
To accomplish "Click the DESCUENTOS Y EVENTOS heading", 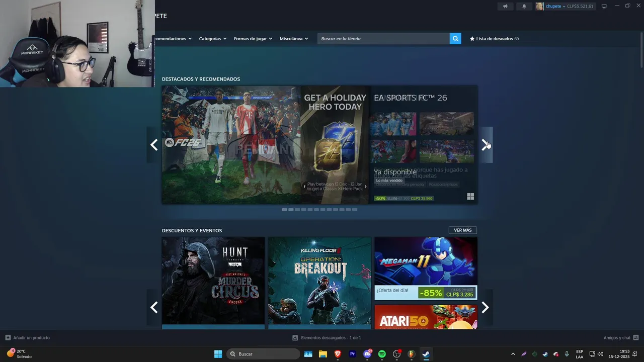I will click(192, 230).
